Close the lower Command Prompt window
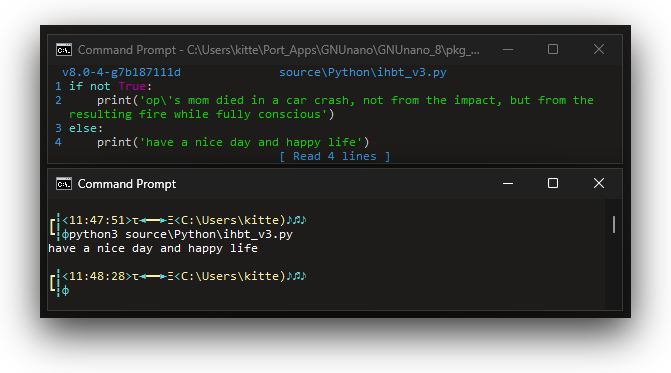The height and width of the screenshot is (373, 671). (x=599, y=183)
